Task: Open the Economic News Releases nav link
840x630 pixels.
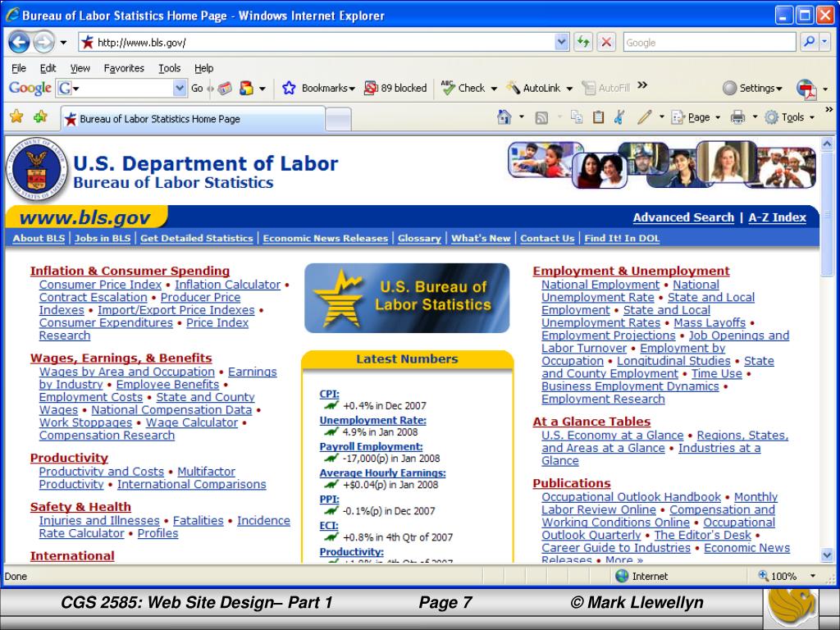Action: point(325,239)
